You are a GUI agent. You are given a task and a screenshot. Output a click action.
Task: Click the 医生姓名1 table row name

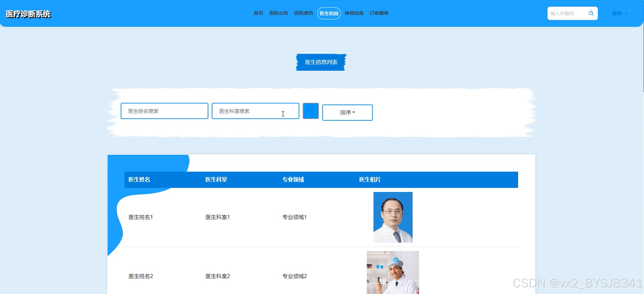point(140,217)
